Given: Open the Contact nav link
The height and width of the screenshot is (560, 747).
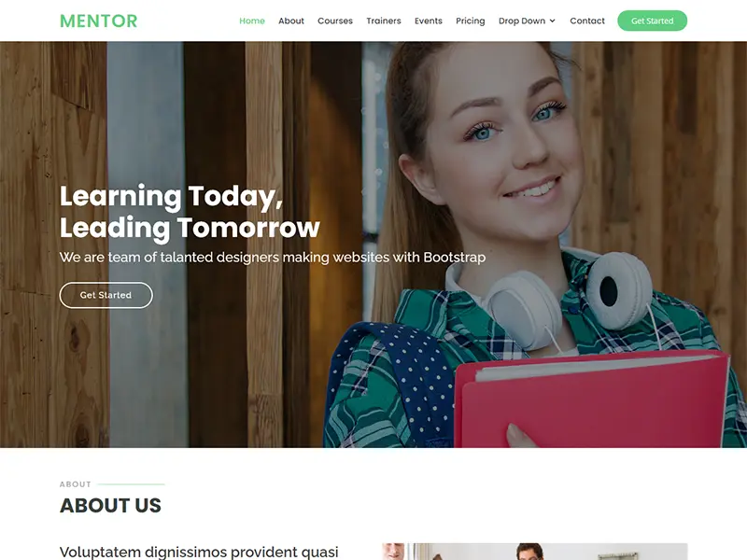Looking at the screenshot, I should pos(587,21).
